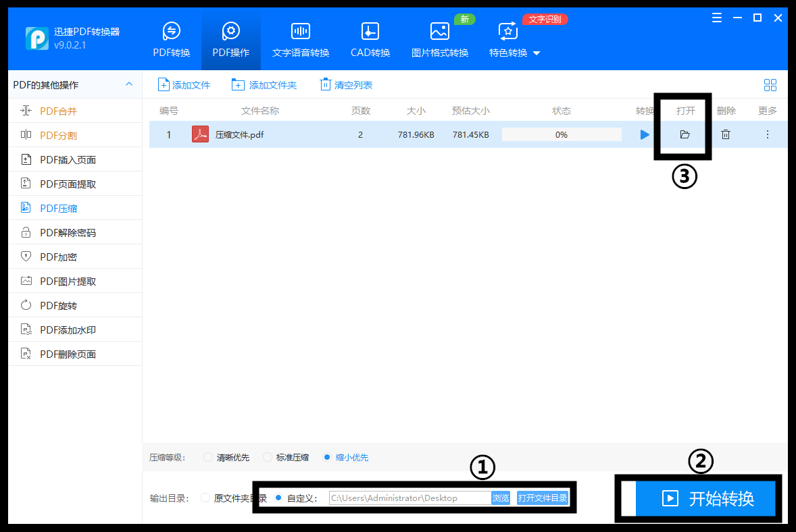Select PDF加密 in sidebar
Image resolution: width=796 pixels, height=532 pixels.
(75, 257)
